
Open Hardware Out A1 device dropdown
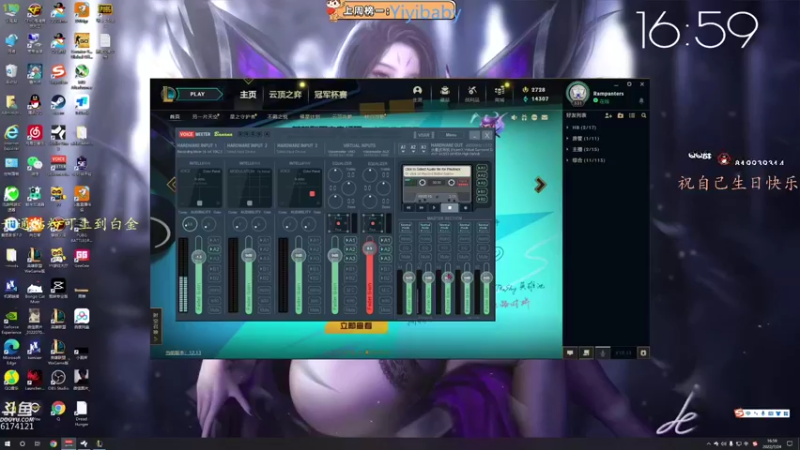[403, 148]
